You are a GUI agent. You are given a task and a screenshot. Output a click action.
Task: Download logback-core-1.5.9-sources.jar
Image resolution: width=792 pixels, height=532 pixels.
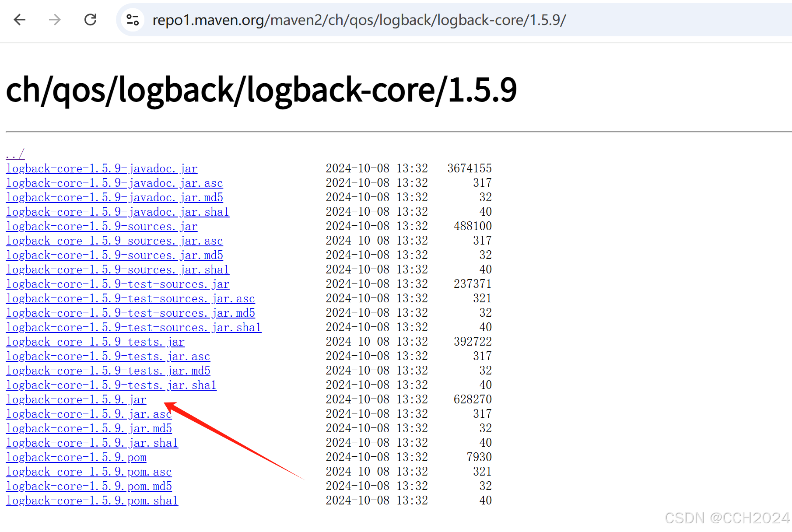102,226
